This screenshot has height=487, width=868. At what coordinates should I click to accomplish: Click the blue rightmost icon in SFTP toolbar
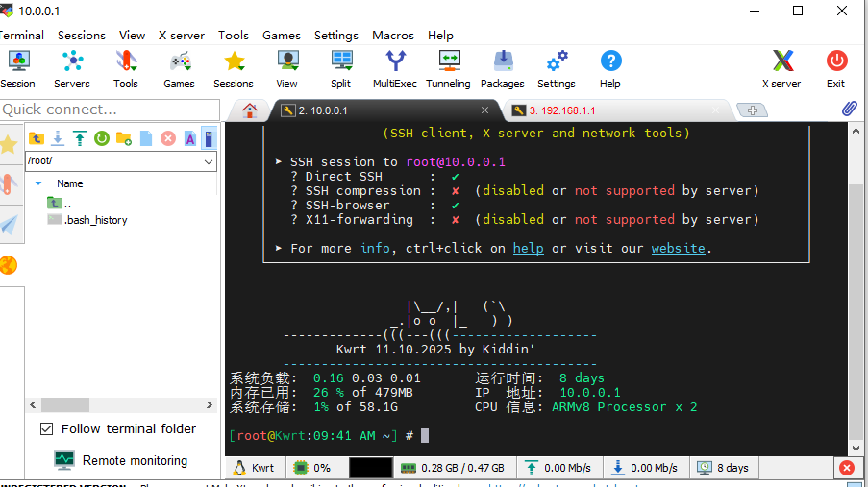pos(209,138)
